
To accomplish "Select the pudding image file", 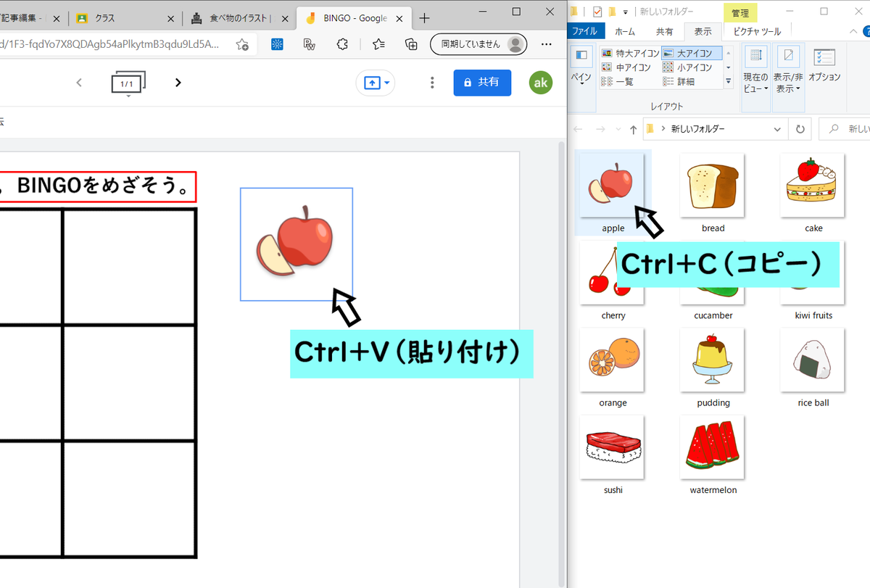I will [x=713, y=360].
